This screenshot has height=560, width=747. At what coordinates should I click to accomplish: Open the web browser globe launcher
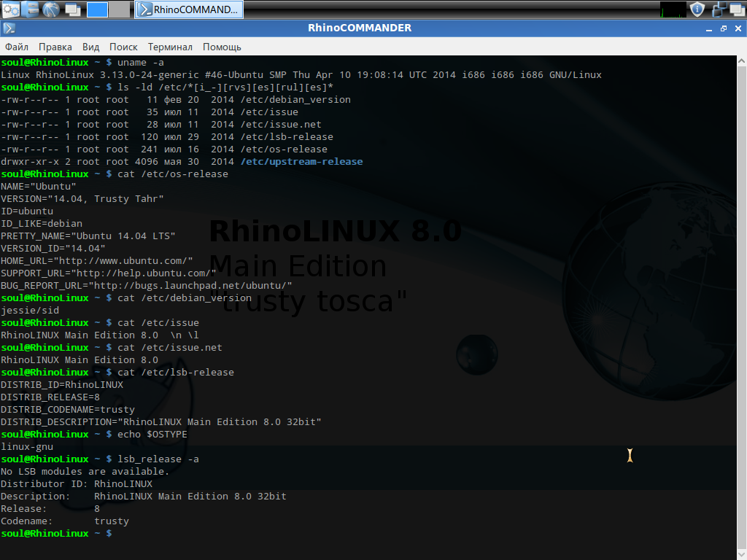pyautogui.click(x=51, y=9)
